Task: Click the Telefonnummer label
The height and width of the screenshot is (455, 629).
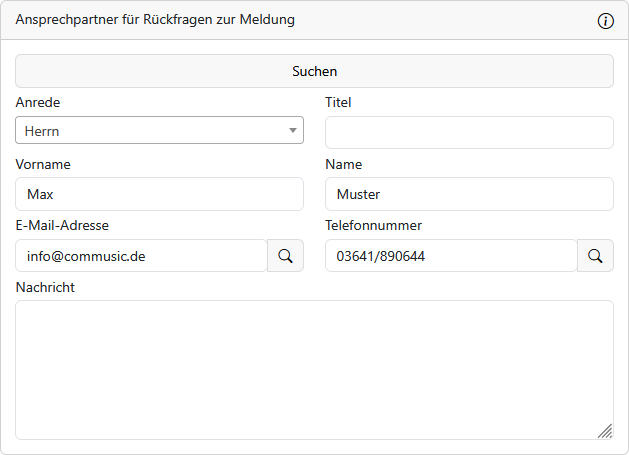Action: 373,225
